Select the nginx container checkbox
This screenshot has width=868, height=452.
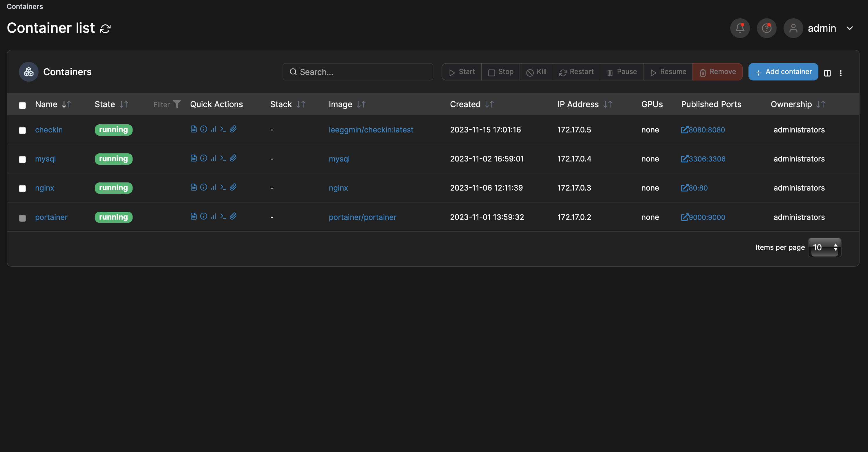22,188
